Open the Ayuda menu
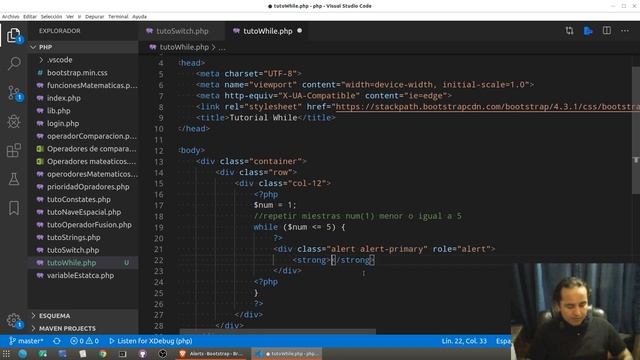This screenshot has height=360, width=640. tap(140, 17)
